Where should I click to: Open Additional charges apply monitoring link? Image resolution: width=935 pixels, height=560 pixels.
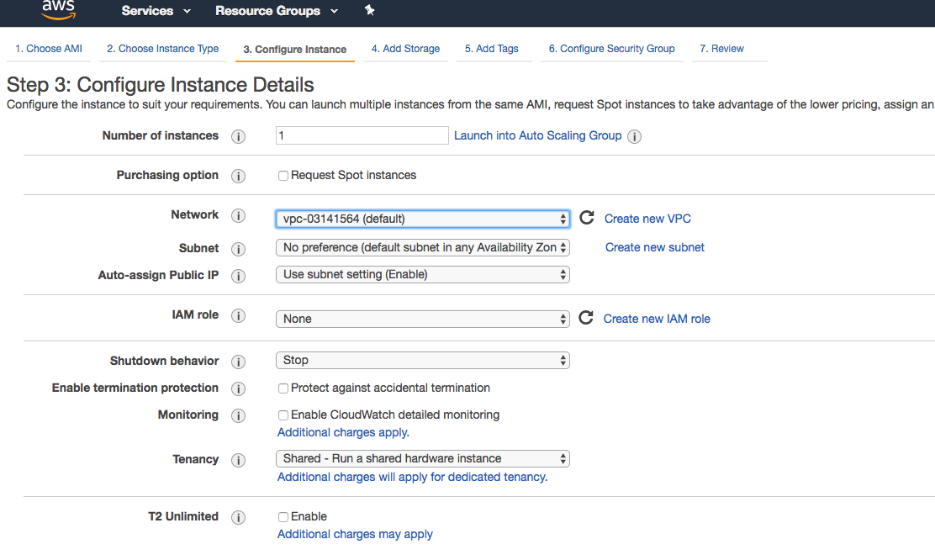click(343, 432)
